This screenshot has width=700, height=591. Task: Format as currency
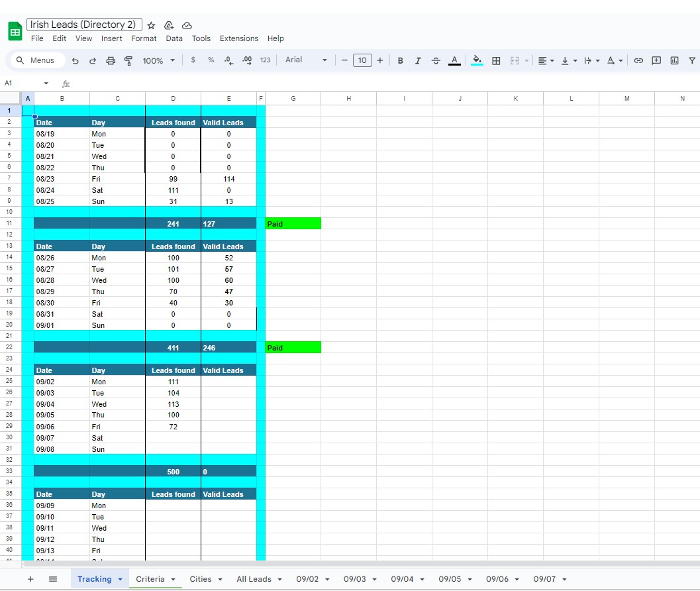click(x=193, y=60)
